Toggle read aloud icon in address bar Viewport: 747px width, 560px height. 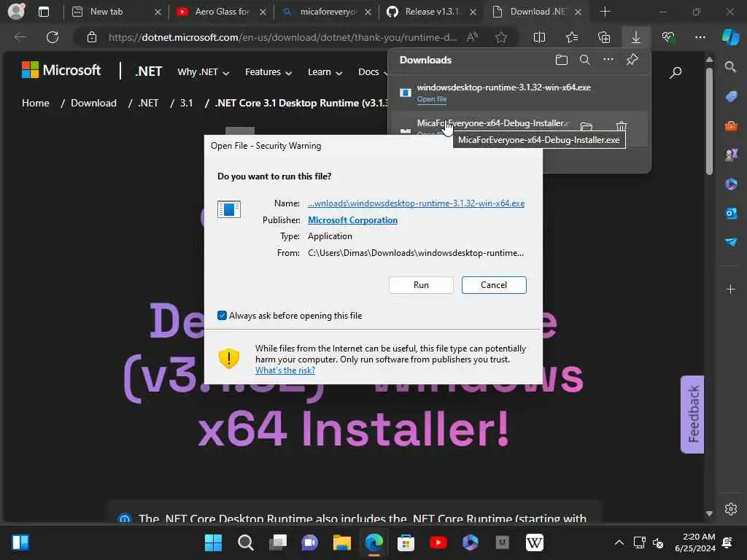click(472, 37)
